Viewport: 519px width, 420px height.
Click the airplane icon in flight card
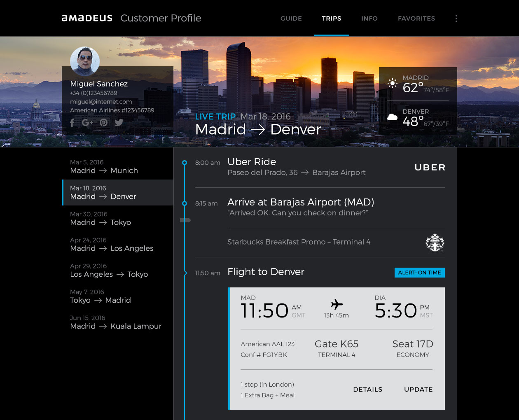(337, 304)
